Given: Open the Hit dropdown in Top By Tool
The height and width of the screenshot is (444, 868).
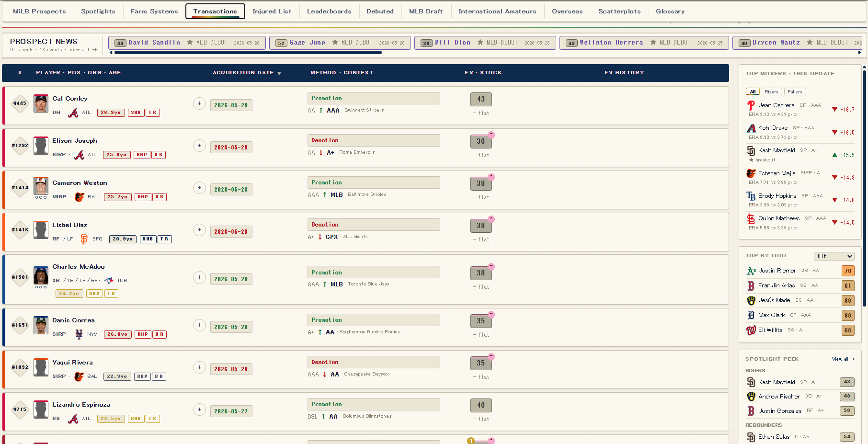Looking at the screenshot, I should coord(834,256).
